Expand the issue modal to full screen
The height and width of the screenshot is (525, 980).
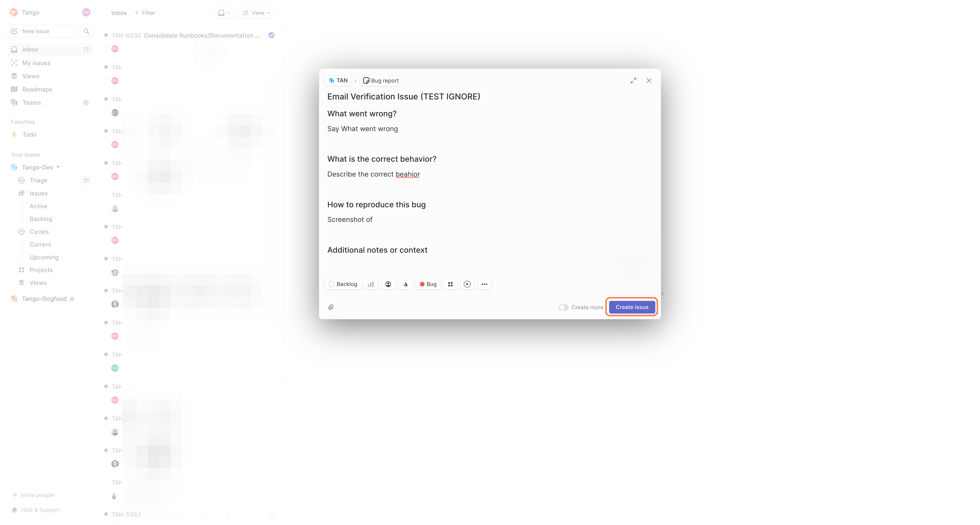point(633,81)
